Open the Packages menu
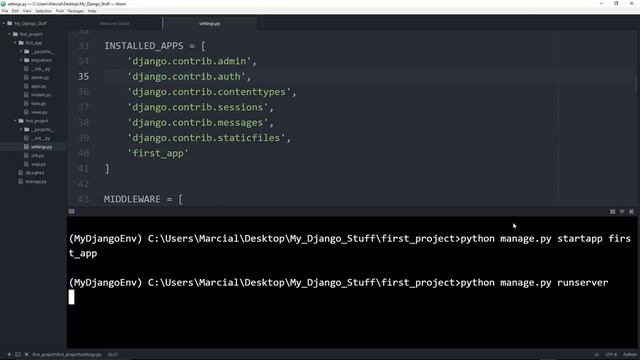Image resolution: width=640 pixels, height=360 pixels. 76,11
